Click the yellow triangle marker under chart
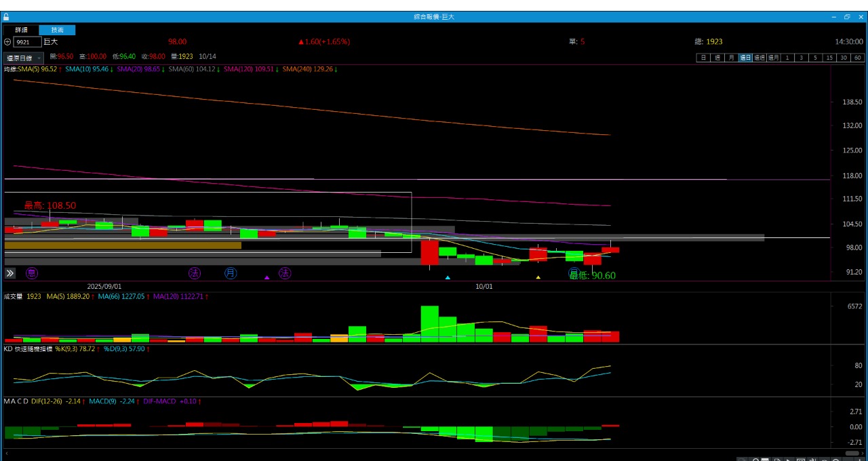868x461 pixels. point(538,277)
